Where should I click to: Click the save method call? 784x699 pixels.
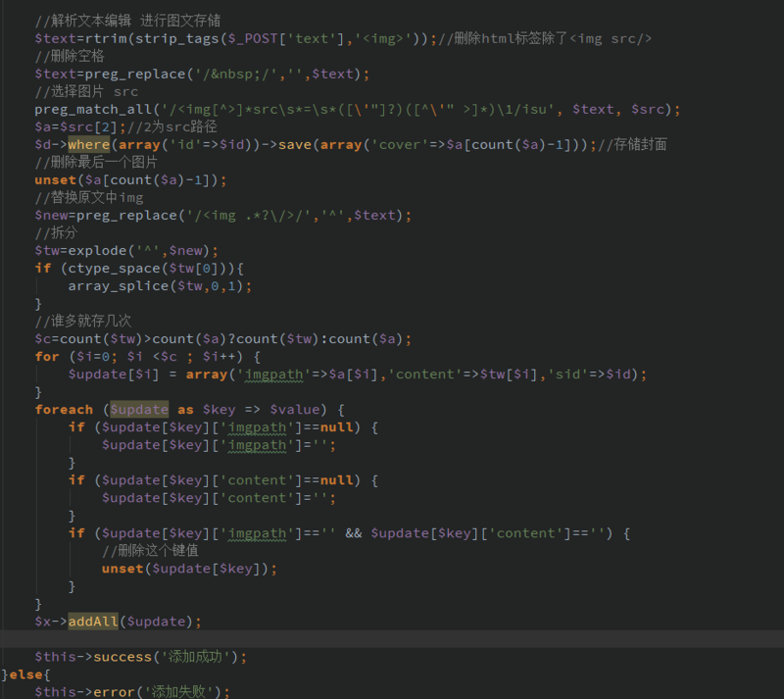(295, 144)
